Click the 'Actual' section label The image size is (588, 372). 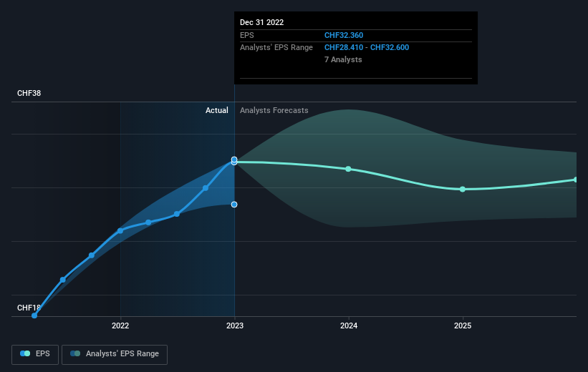217,110
